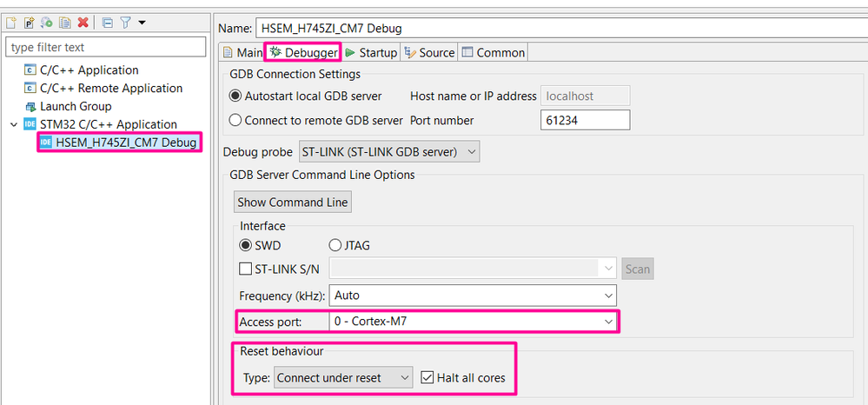Click the Duplicate launch configuration icon

pos(65,23)
